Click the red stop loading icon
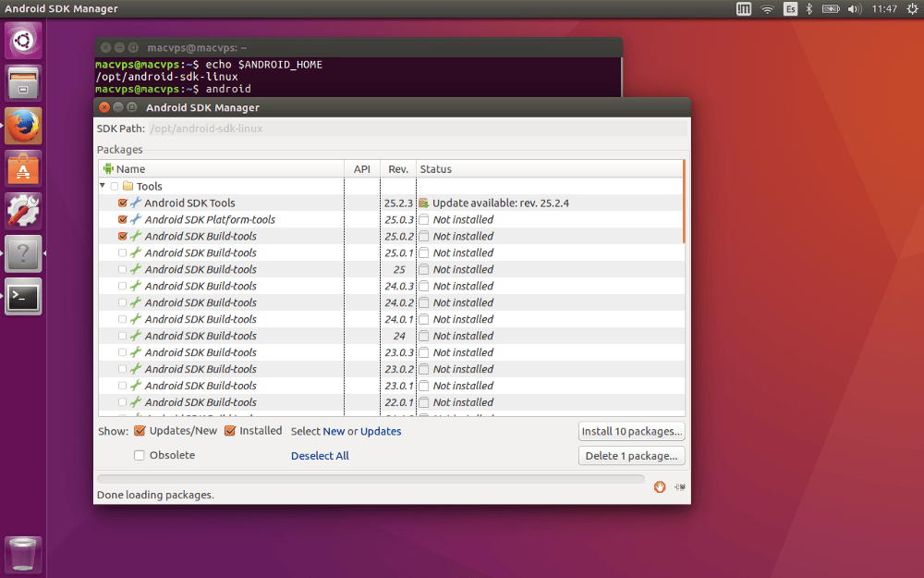Screen dimensions: 924x578 (660, 486)
